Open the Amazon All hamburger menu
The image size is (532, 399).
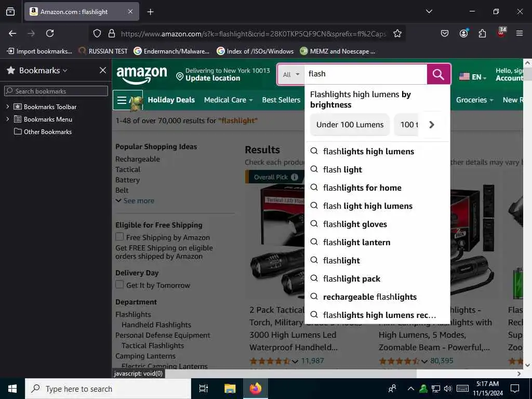[128, 100]
